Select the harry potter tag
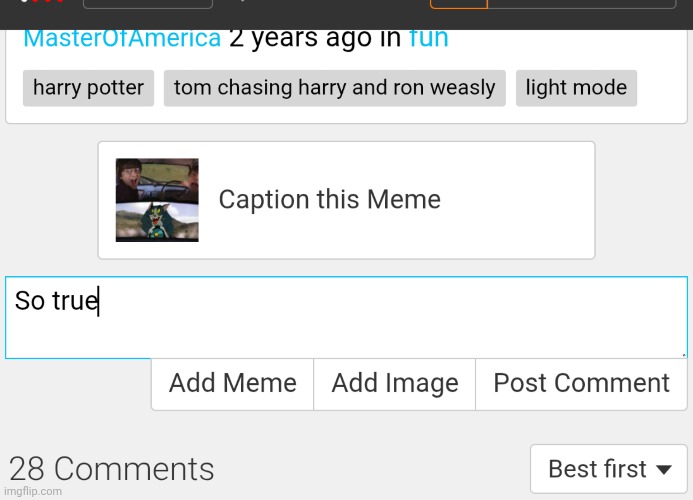693x500 pixels. click(x=88, y=88)
